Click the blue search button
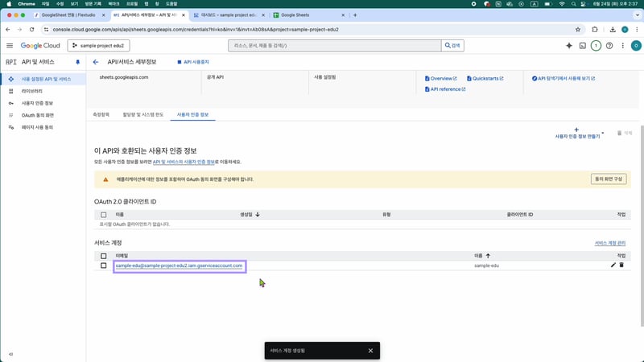Screen dimensions: 644x362 (452, 46)
